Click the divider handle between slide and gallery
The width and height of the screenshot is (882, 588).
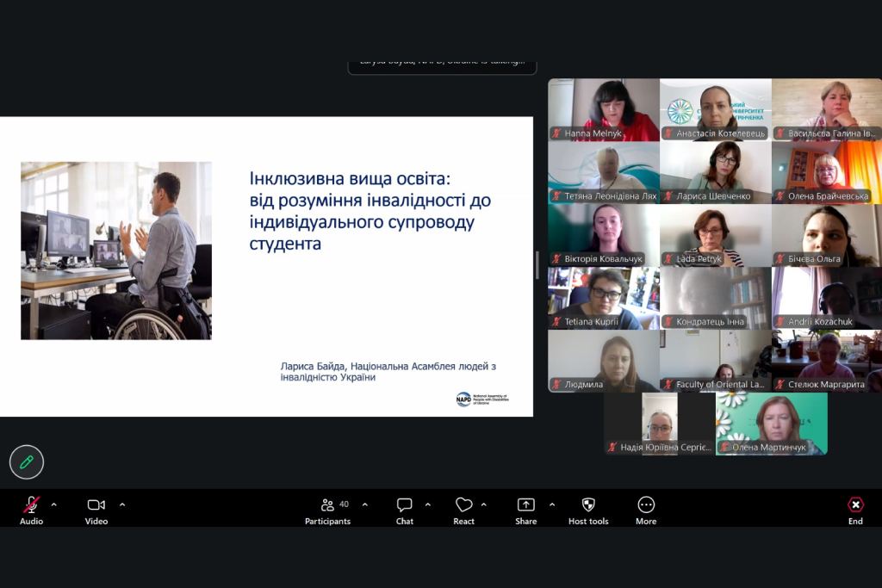[537, 265]
